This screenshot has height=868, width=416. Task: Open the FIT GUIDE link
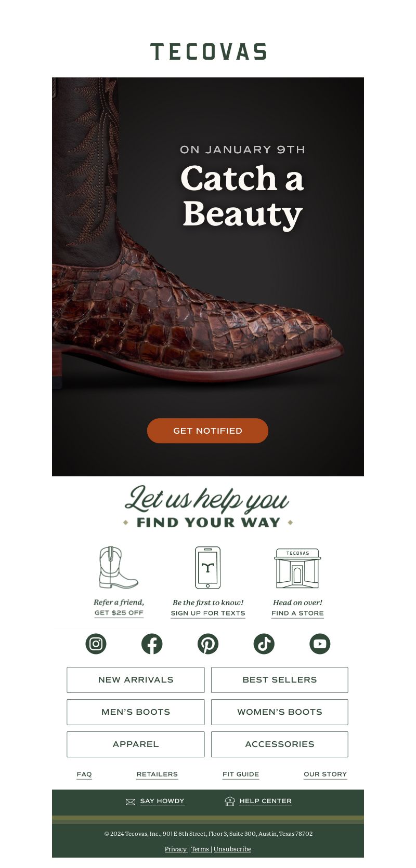241,774
